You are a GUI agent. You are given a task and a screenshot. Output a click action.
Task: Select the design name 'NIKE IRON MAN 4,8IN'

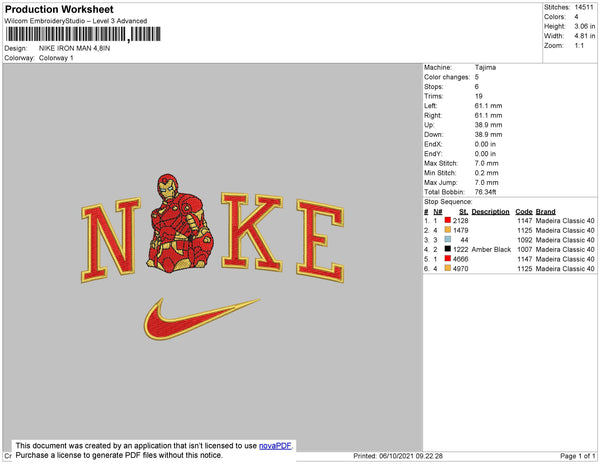click(74, 49)
